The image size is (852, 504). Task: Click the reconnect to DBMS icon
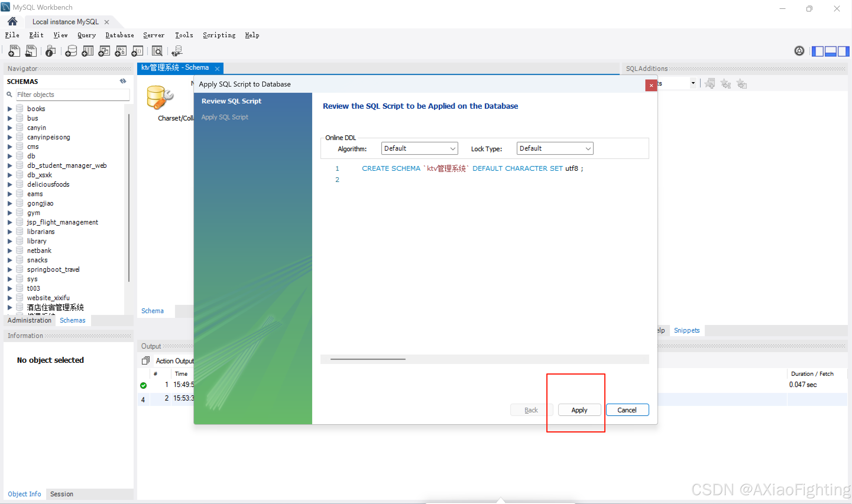pyautogui.click(x=177, y=51)
